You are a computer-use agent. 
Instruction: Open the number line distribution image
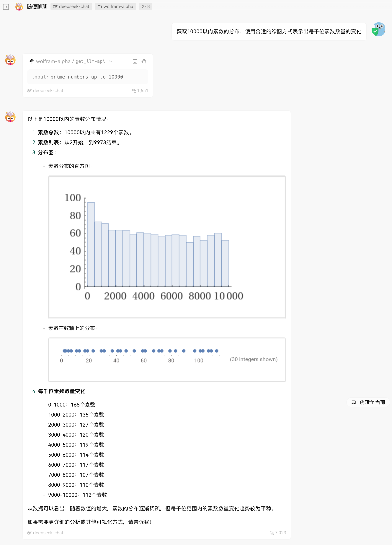(x=167, y=360)
